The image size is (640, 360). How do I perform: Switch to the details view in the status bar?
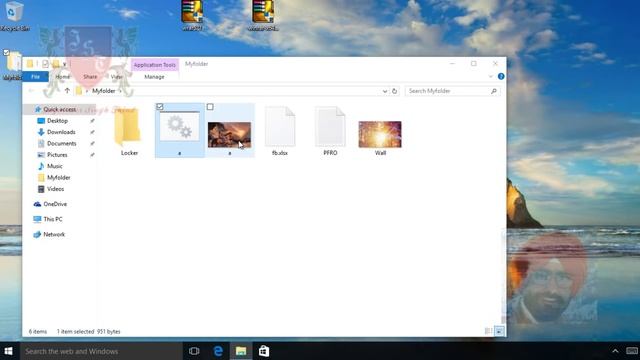488,331
